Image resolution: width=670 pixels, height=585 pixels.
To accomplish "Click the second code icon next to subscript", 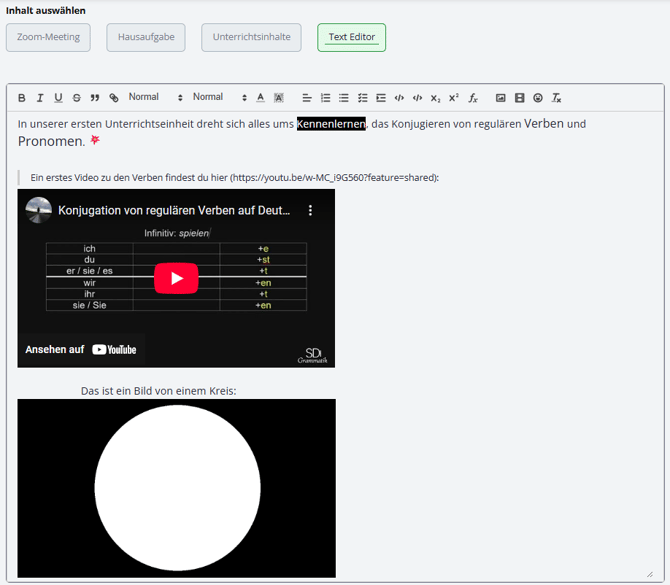I will (x=417, y=98).
